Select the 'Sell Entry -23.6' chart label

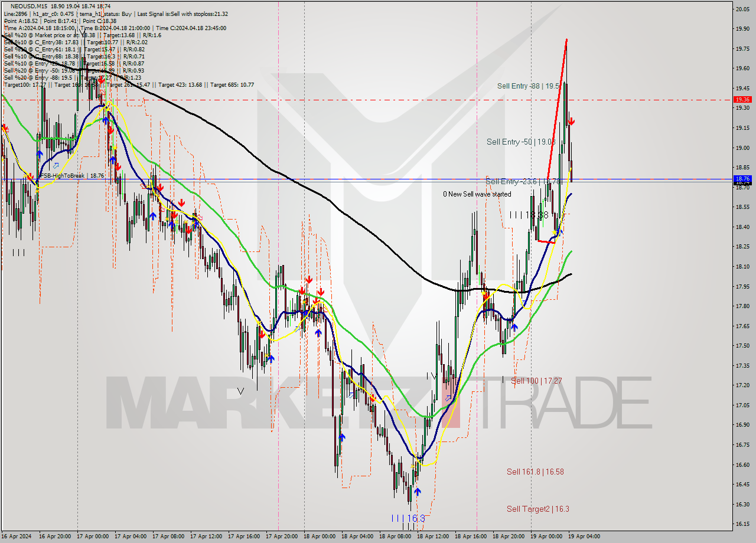pos(523,181)
